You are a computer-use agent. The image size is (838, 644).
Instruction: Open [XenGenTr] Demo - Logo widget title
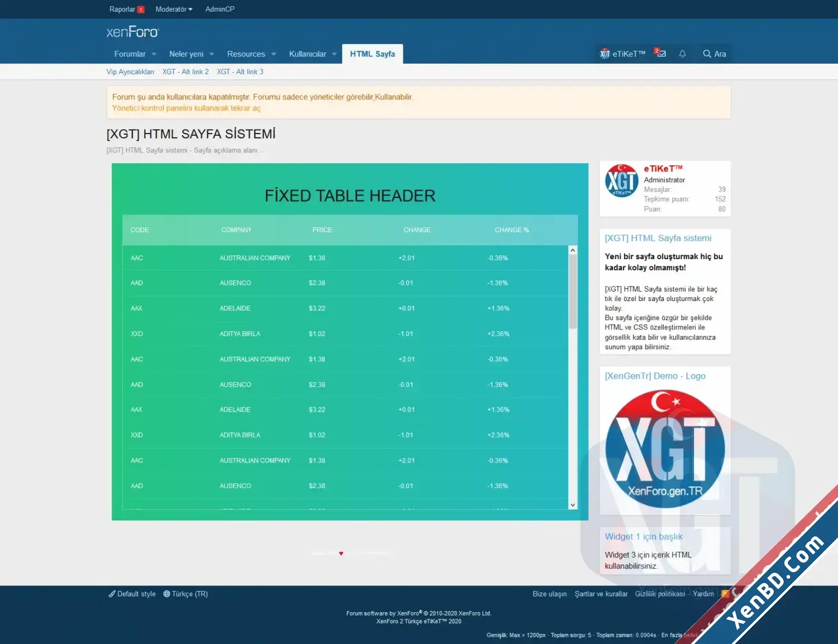point(655,376)
